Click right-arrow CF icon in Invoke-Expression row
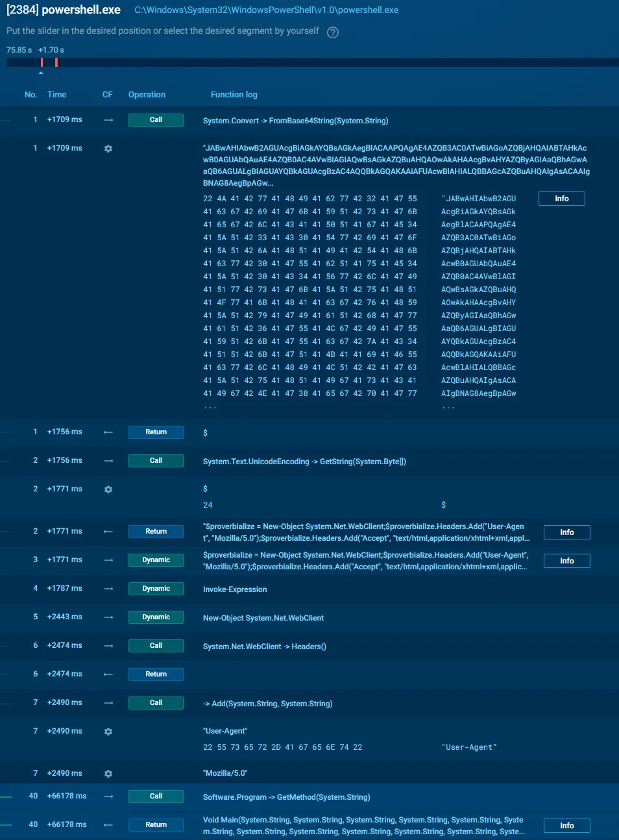Viewport: 619px width, 840px height. (108, 589)
